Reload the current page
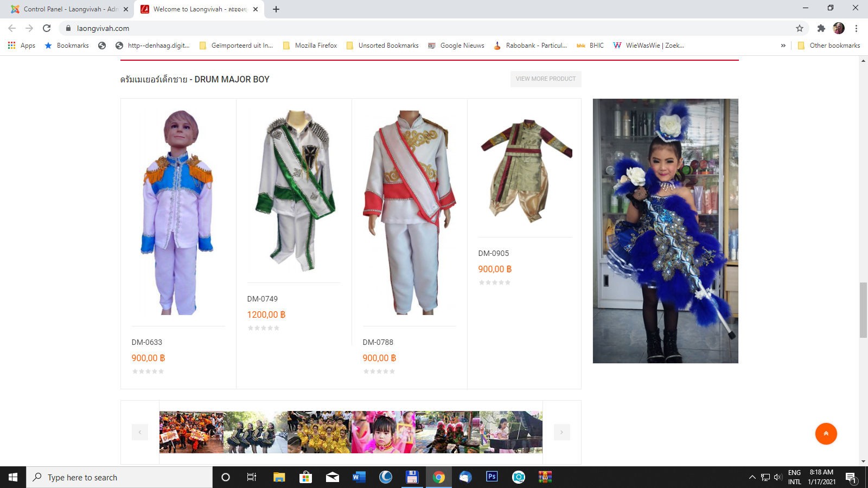 click(x=47, y=28)
